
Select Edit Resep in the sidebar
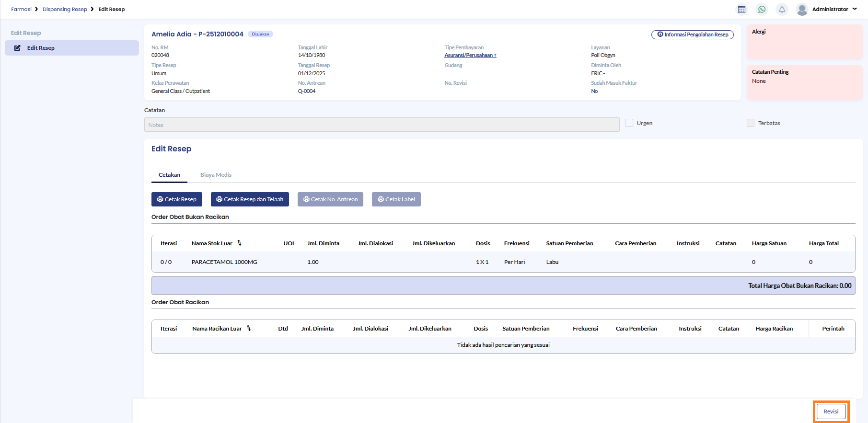[72, 48]
